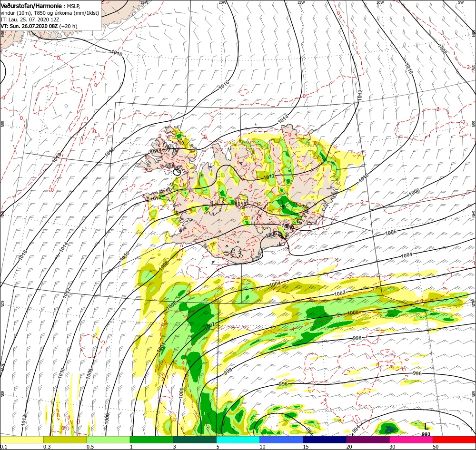476x450 pixels.
Task: Click the 'L' low pressure marker
Action: click(x=426, y=426)
